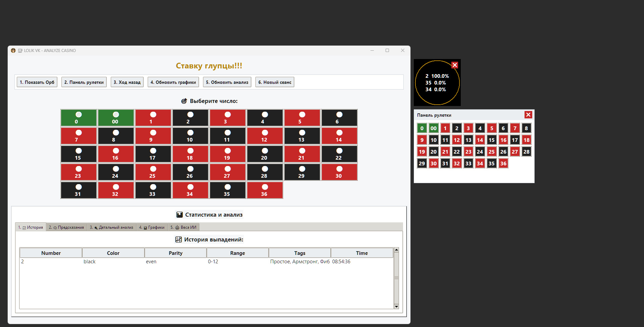Select black 8 in the main number grid
Viewport: 644px width, 327px height.
tap(116, 136)
